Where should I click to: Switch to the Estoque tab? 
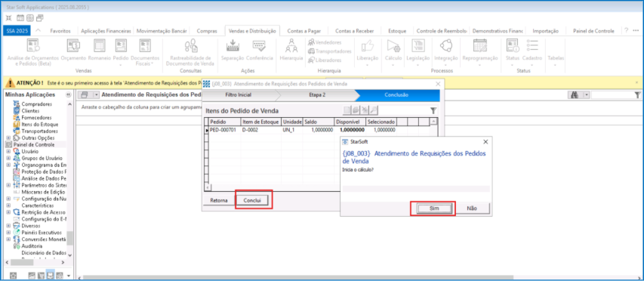(397, 31)
